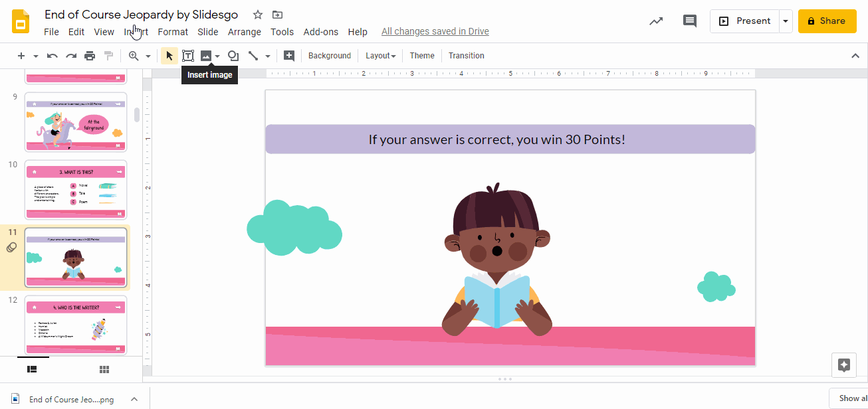Open the Help menu
Viewport: 868px width, 409px height.
[x=358, y=32]
